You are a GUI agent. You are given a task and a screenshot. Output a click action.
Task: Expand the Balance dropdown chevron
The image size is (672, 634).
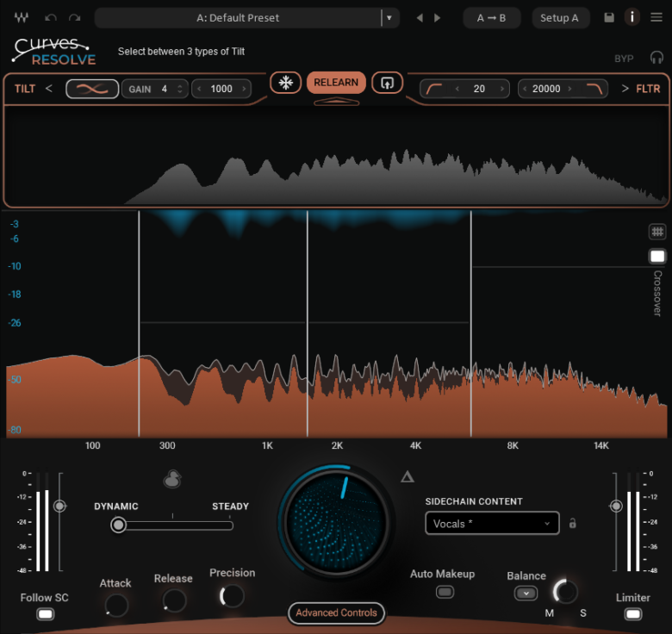pos(526,594)
